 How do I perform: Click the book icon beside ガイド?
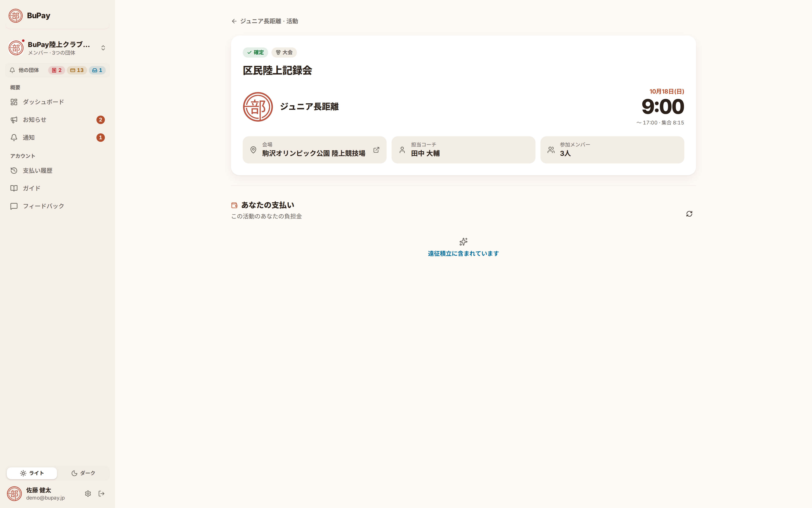click(14, 188)
